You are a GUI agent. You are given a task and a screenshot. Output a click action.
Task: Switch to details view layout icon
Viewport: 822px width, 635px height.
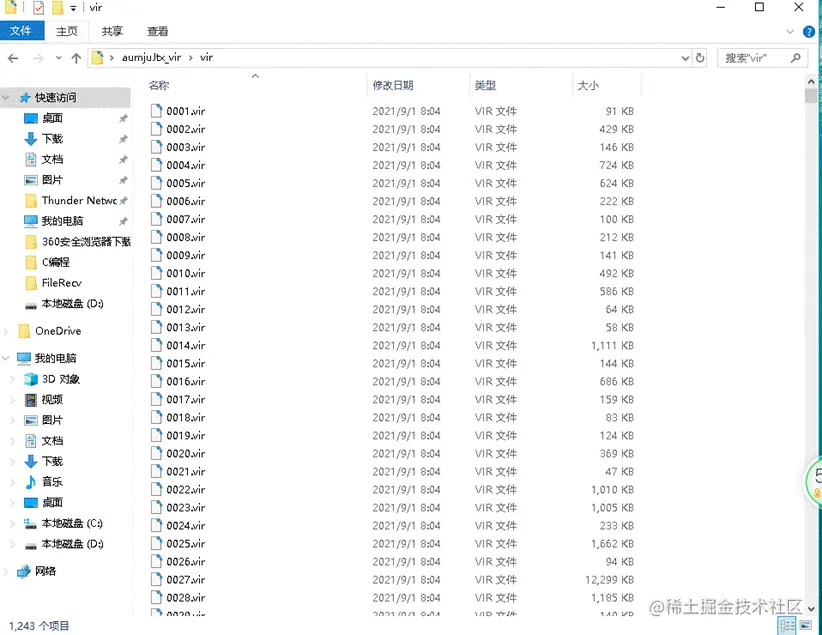coord(786,626)
